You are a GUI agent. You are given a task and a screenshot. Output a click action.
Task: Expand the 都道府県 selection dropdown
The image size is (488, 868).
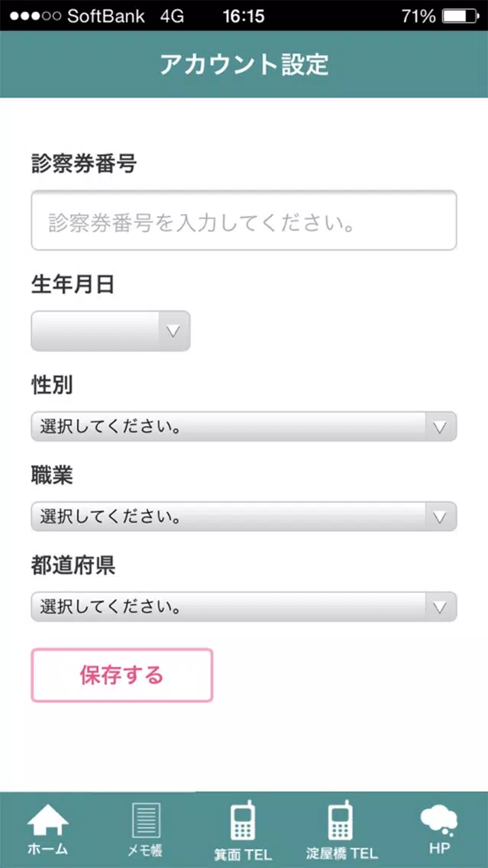(x=244, y=607)
